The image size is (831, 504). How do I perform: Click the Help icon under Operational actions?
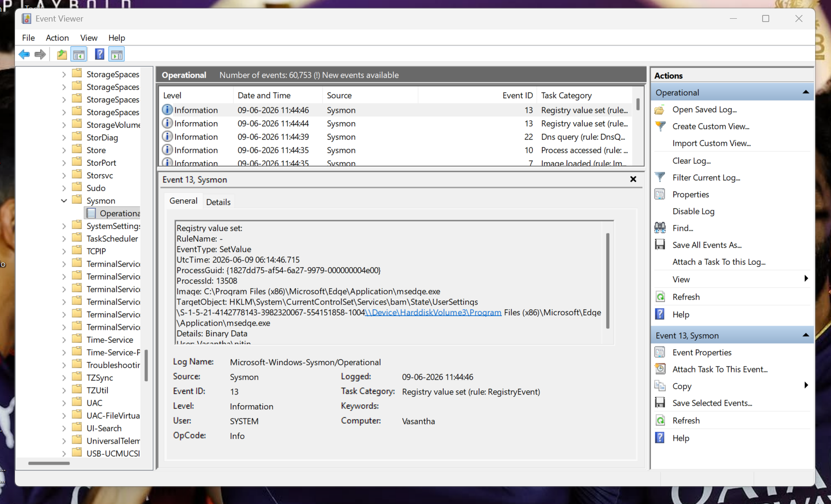click(660, 314)
